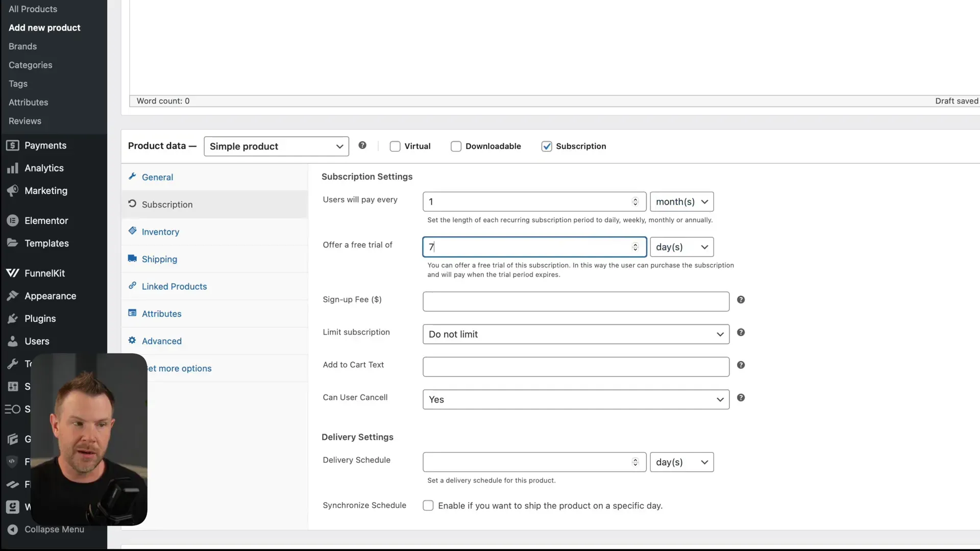Click the Appearance paintbrush icon
Image resolution: width=980 pixels, height=551 pixels.
(x=13, y=296)
